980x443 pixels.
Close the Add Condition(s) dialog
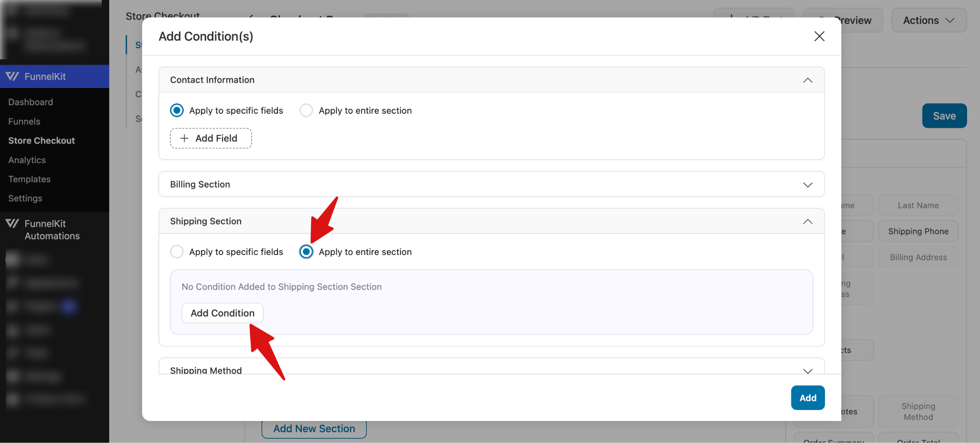point(820,36)
